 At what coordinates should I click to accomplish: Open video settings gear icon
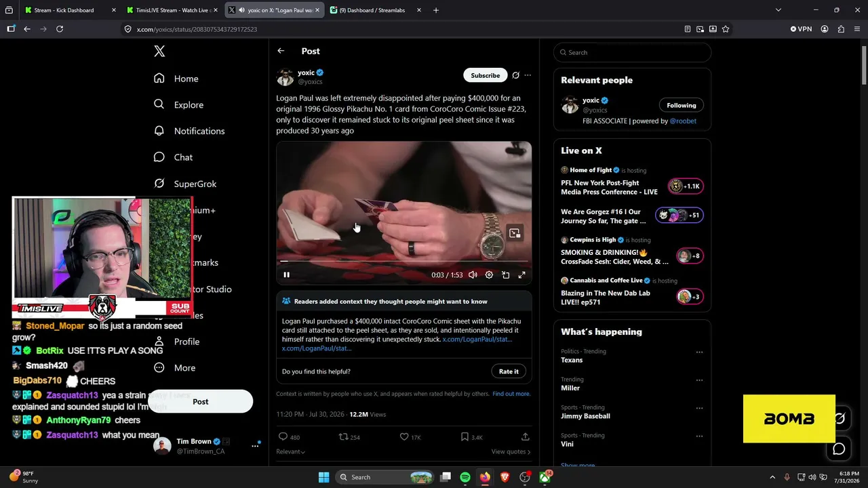pyautogui.click(x=489, y=274)
